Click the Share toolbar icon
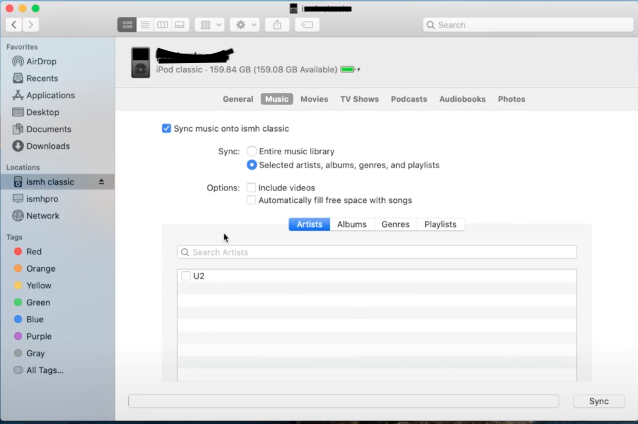The width and height of the screenshot is (638, 424). coord(277,24)
